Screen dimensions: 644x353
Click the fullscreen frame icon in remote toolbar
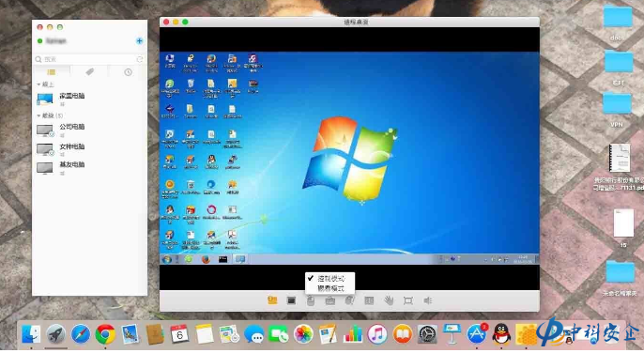(407, 300)
